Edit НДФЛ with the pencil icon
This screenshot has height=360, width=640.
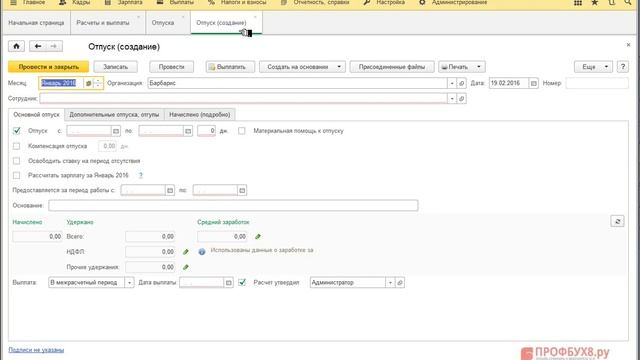point(186,252)
